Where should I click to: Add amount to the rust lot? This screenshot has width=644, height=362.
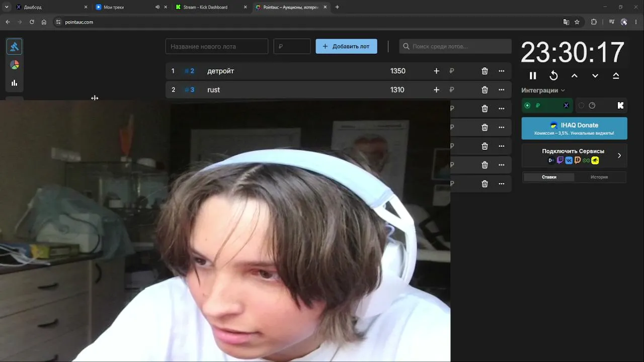pos(436,89)
